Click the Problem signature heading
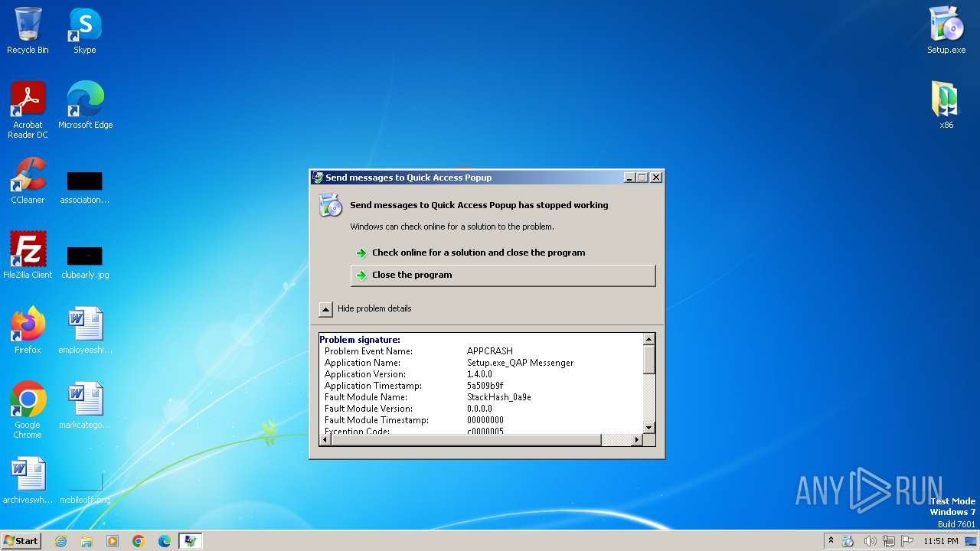980x551 pixels. (360, 340)
